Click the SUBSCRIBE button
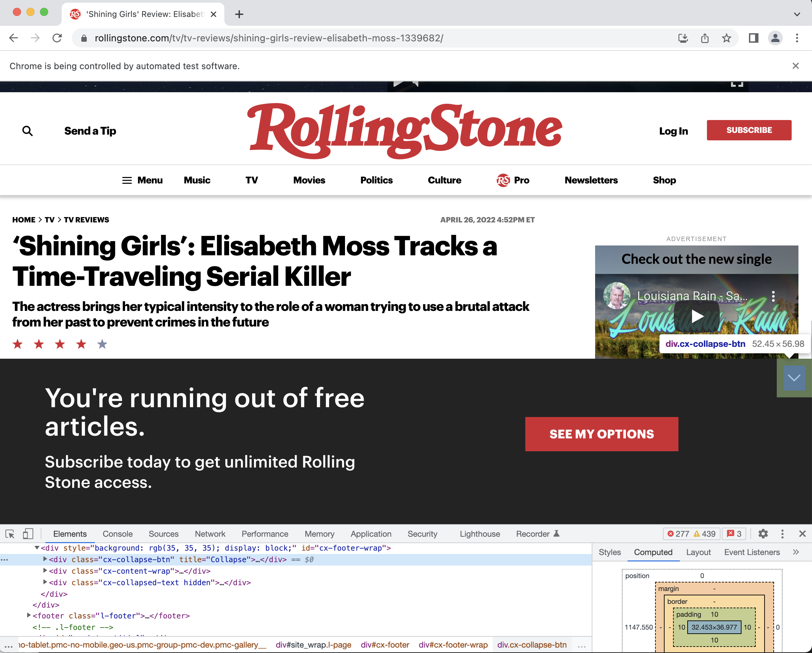The width and height of the screenshot is (812, 653). (x=749, y=130)
